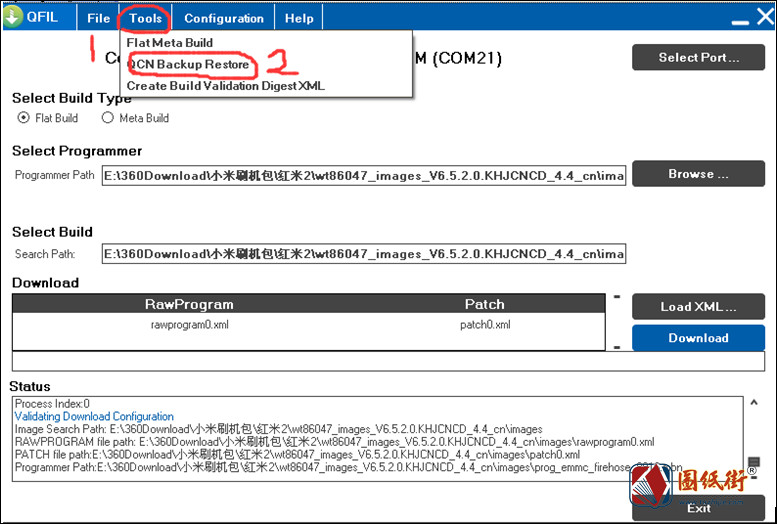
Task: Click the Exit button
Action: [698, 508]
